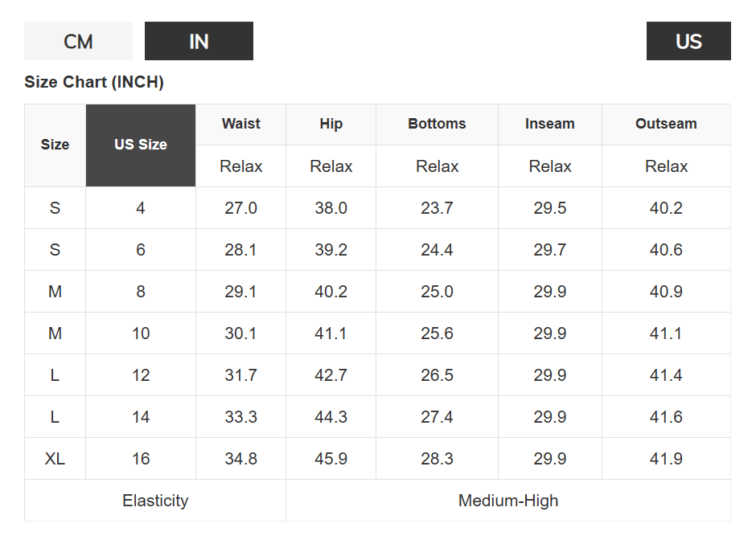Click hip value 45.9
Viewport: 756px width, 540px height.
331,459
